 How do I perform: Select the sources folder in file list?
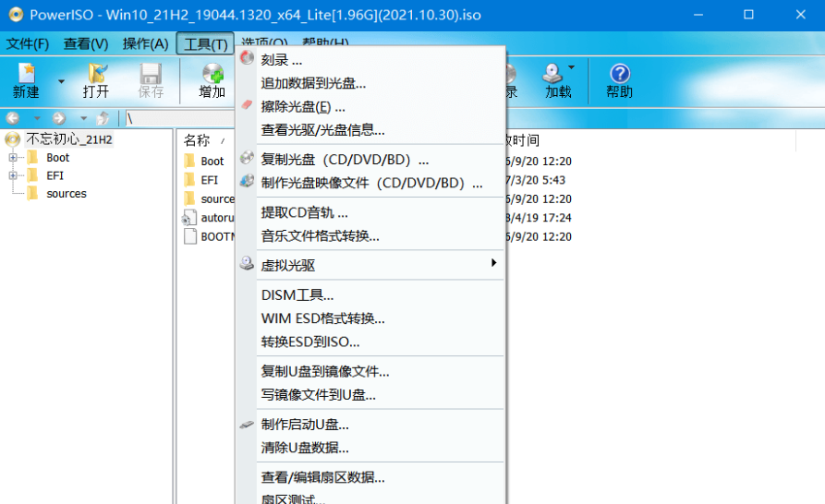point(217,199)
